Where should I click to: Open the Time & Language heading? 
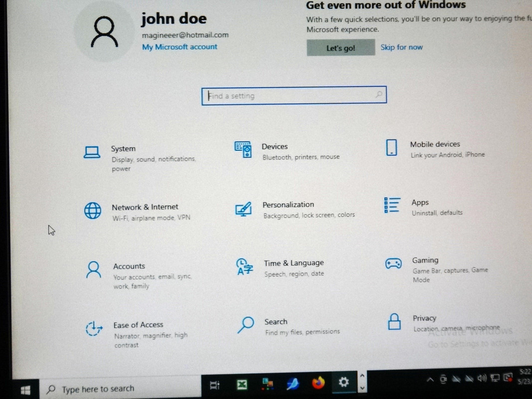coord(294,263)
